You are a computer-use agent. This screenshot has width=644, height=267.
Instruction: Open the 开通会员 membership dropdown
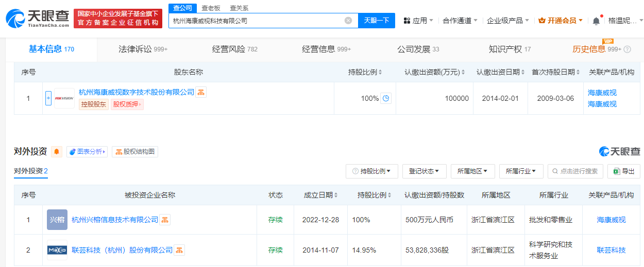coord(561,21)
